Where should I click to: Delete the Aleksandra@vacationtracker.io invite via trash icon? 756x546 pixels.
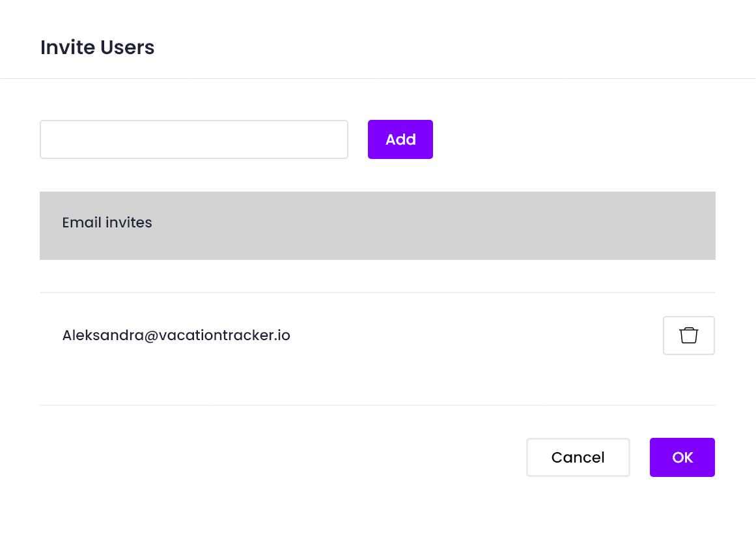click(688, 335)
